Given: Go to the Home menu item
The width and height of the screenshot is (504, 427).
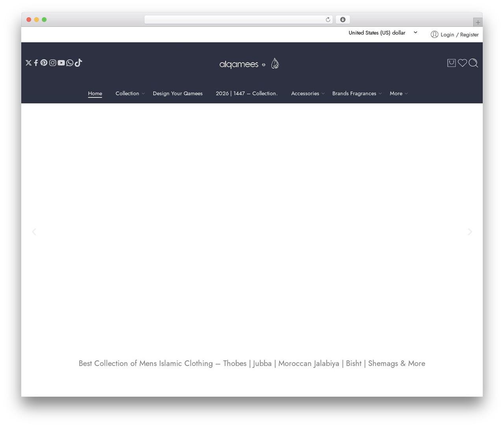Looking at the screenshot, I should point(95,93).
